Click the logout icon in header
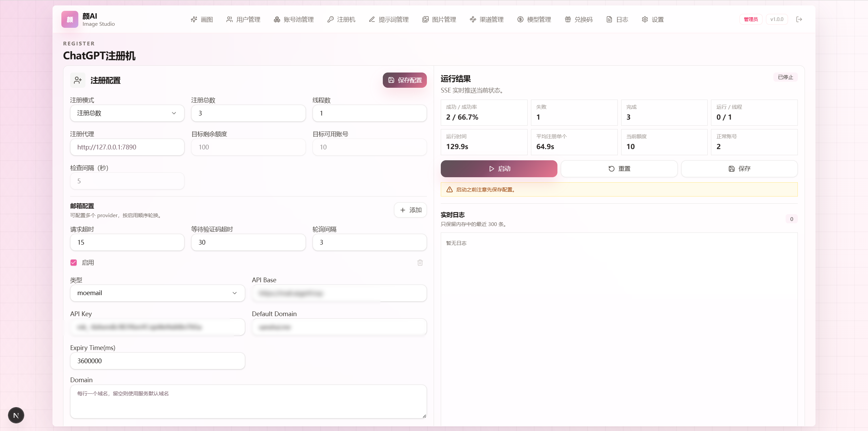 coord(799,19)
